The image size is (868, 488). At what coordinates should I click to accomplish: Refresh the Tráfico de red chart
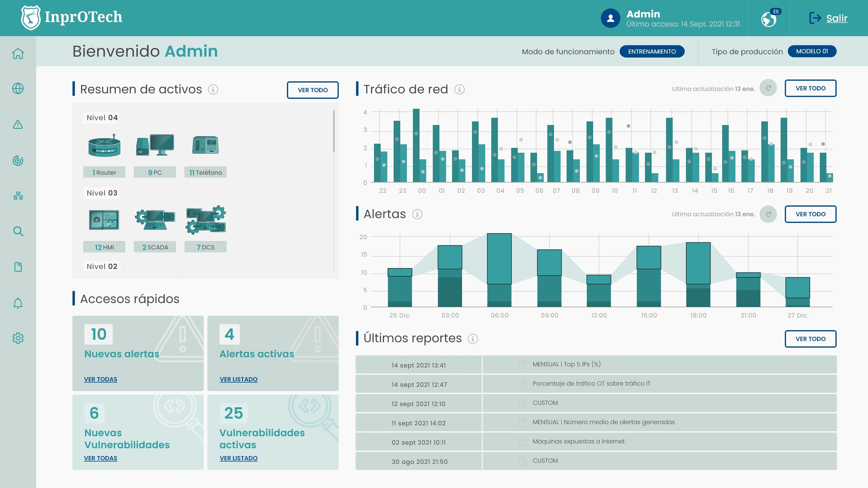coord(768,88)
